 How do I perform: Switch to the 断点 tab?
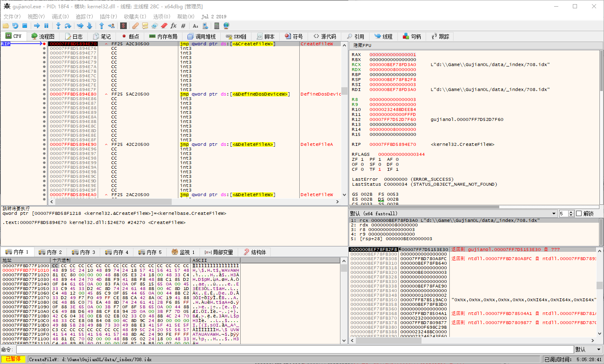(x=129, y=37)
